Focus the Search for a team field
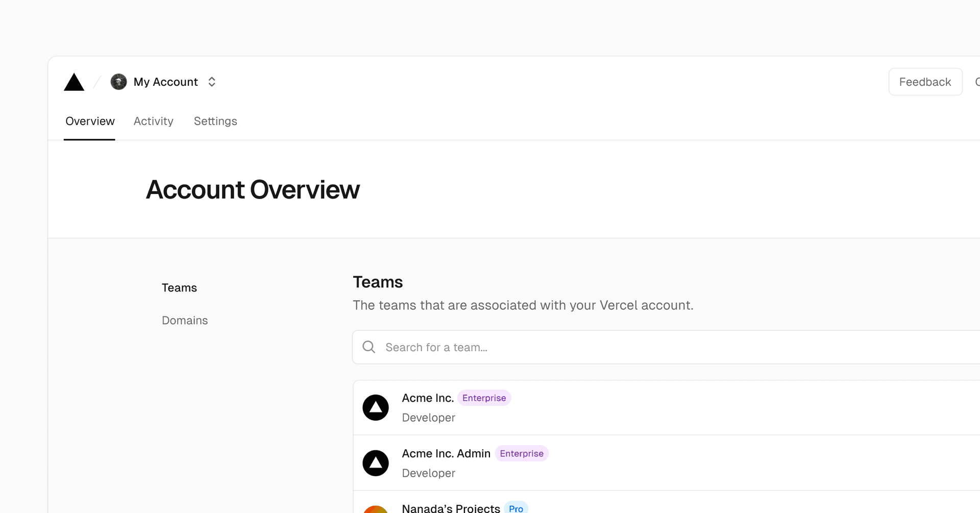Image resolution: width=980 pixels, height=513 pixels. click(612, 347)
